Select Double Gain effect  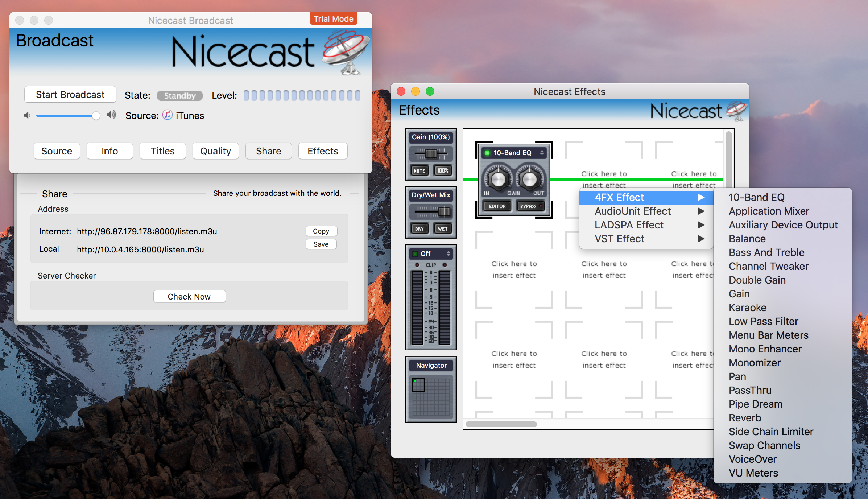tap(782, 280)
